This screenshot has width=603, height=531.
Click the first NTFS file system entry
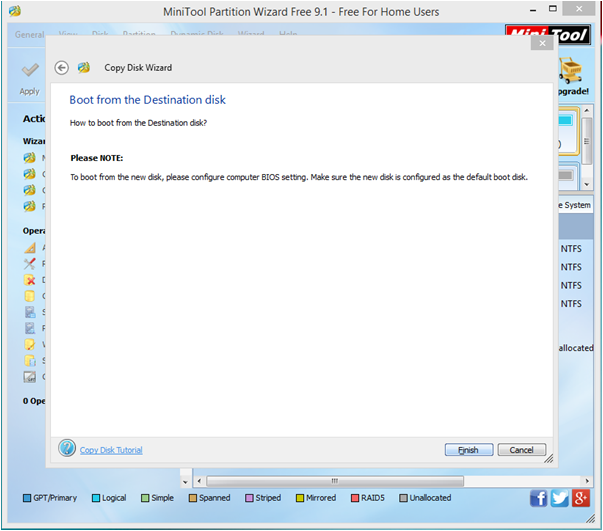(571, 249)
